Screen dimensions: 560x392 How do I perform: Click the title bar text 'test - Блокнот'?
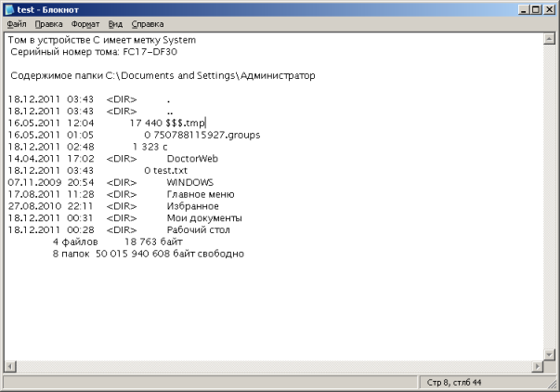click(x=48, y=9)
